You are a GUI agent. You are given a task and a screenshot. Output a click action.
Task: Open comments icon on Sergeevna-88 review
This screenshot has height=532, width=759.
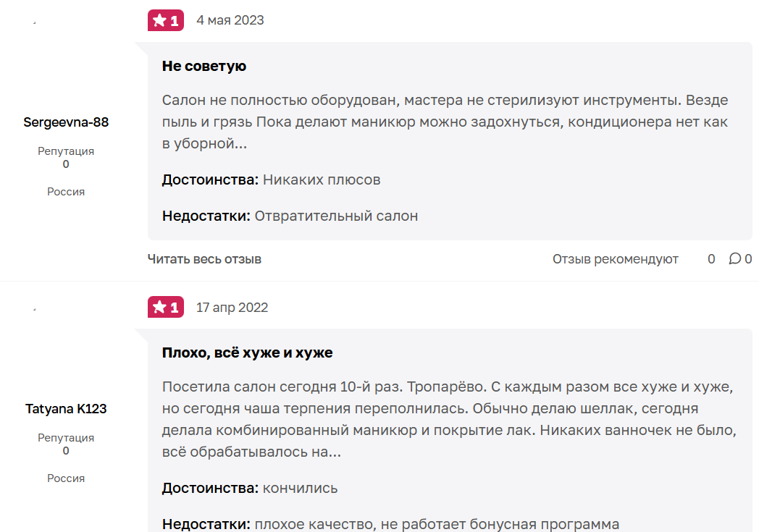pos(735,258)
